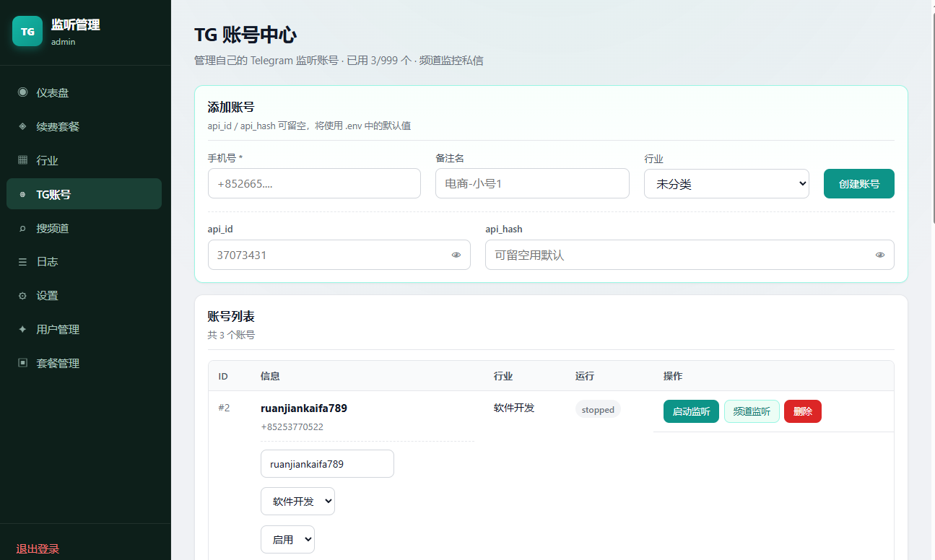Click the 设置 gear icon
935x560 pixels.
22,296
